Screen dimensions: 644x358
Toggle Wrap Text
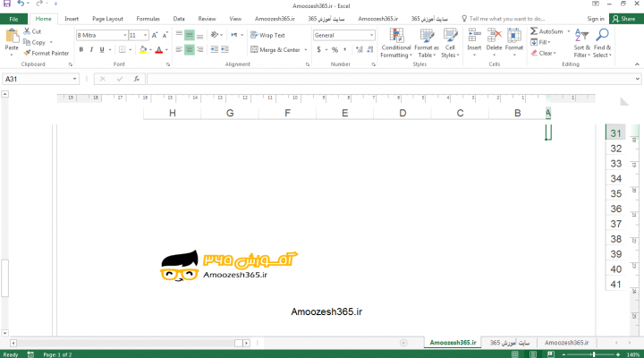[x=267, y=35]
